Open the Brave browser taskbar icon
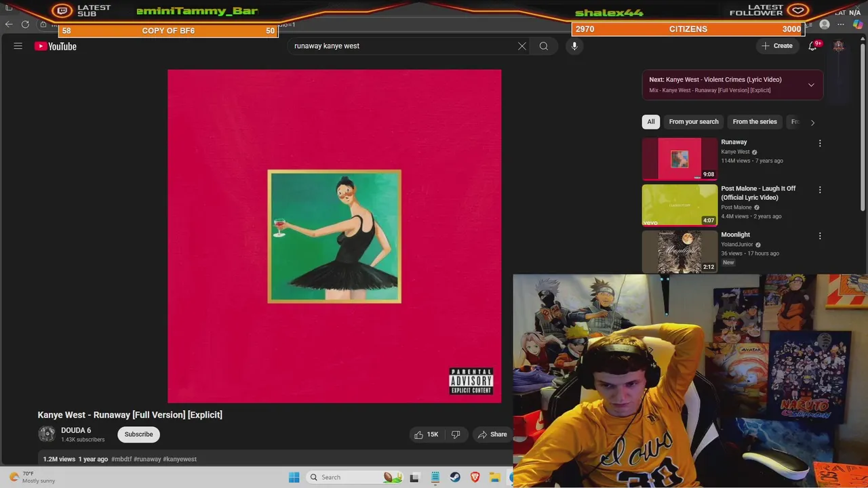868x488 pixels. click(x=475, y=477)
